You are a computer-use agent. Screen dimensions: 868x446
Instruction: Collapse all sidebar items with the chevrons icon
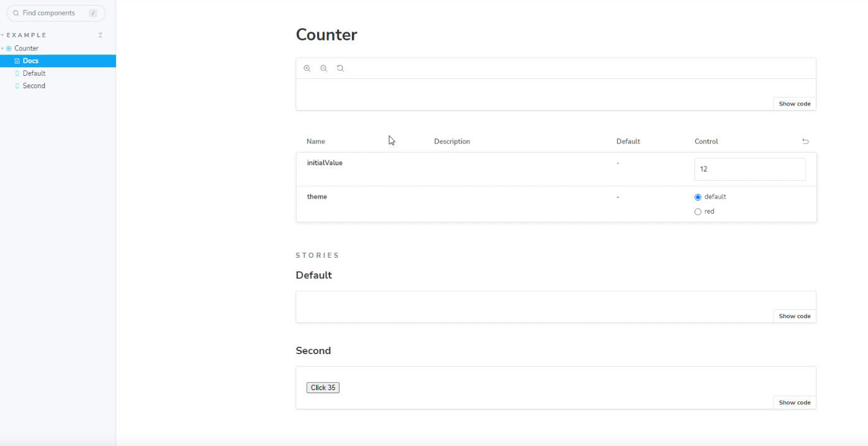pyautogui.click(x=101, y=35)
